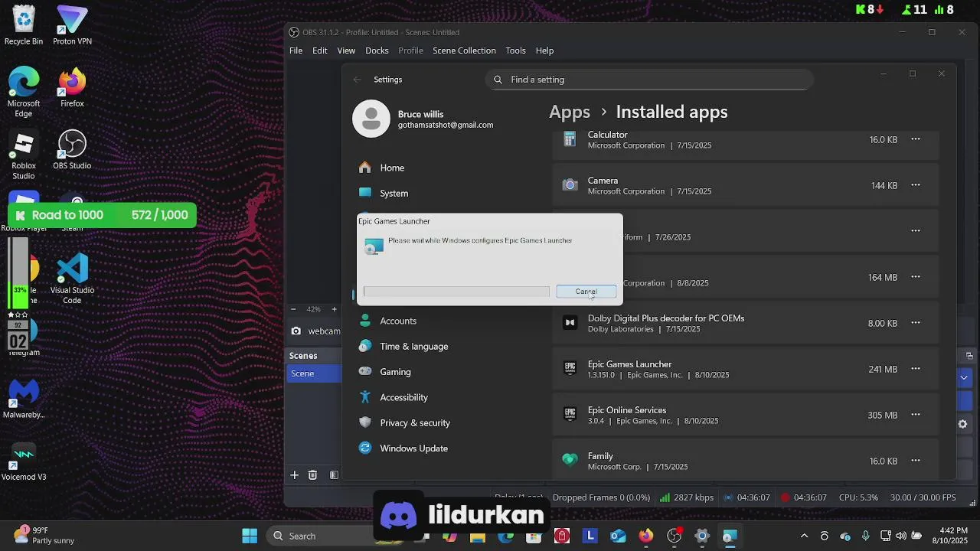
Task: Open the OBS Tools menu
Action: (515, 51)
